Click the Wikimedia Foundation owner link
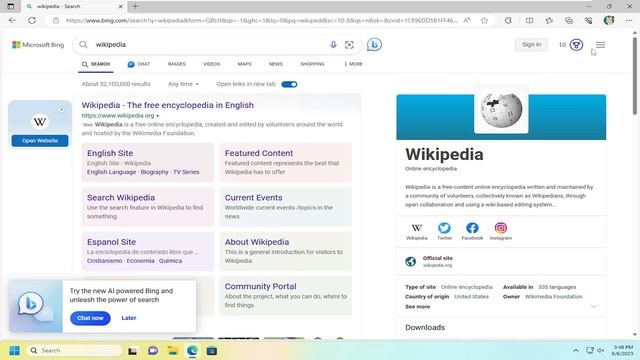The width and height of the screenshot is (640, 360). [553, 297]
